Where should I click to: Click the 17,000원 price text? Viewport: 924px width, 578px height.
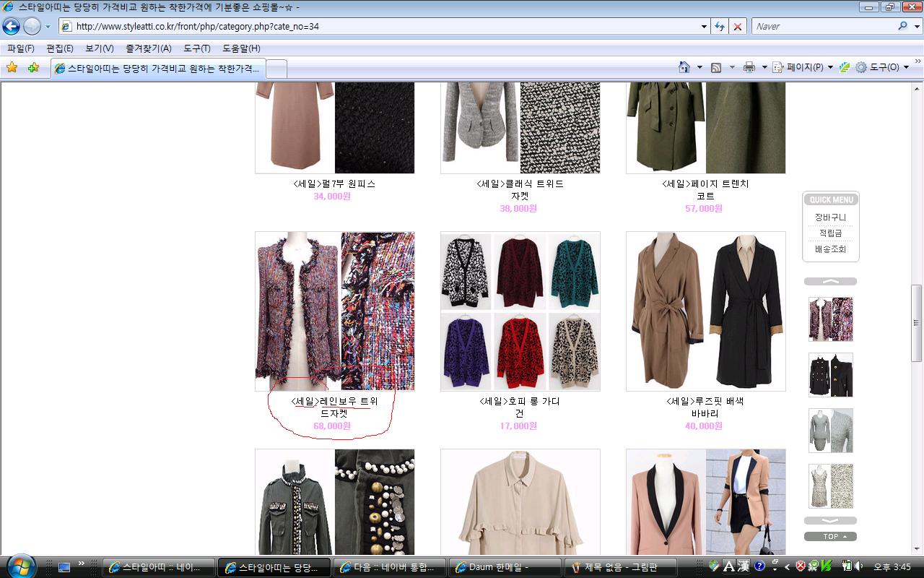click(x=518, y=426)
